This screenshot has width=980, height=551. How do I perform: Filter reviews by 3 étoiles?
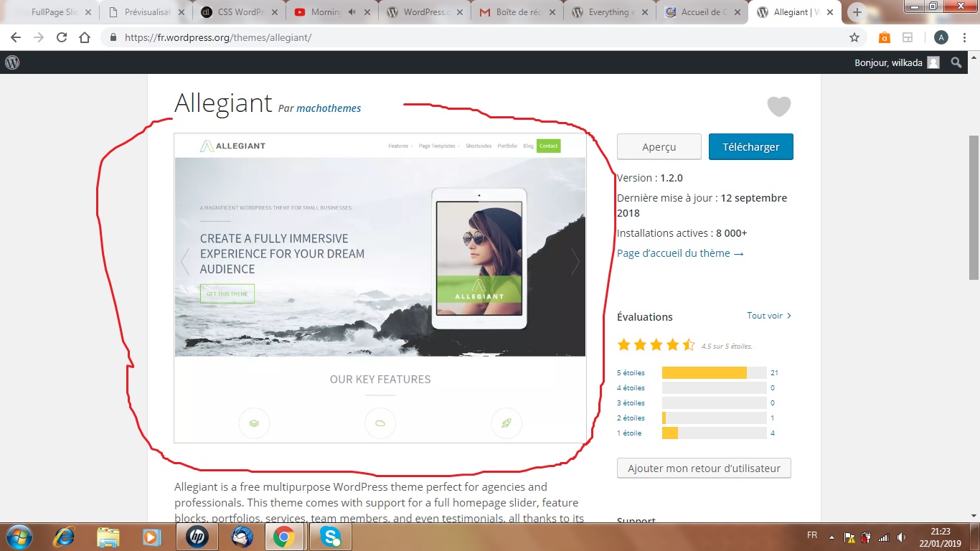(631, 403)
